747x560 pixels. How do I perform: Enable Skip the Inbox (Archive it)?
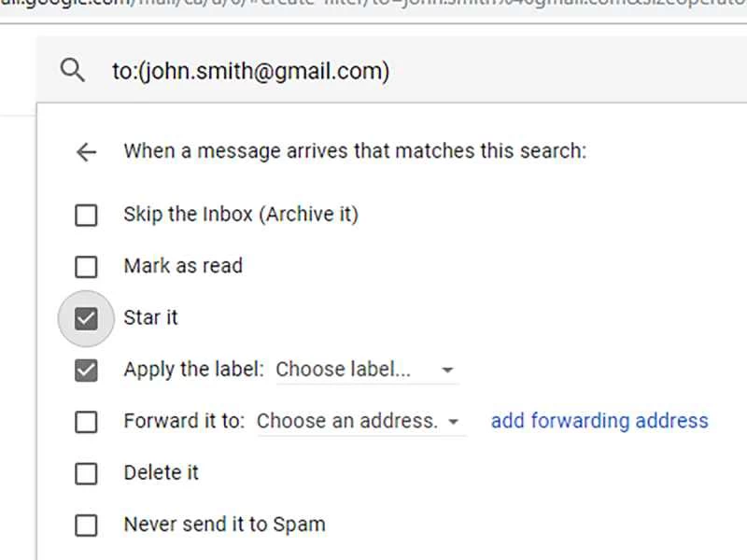click(x=86, y=215)
